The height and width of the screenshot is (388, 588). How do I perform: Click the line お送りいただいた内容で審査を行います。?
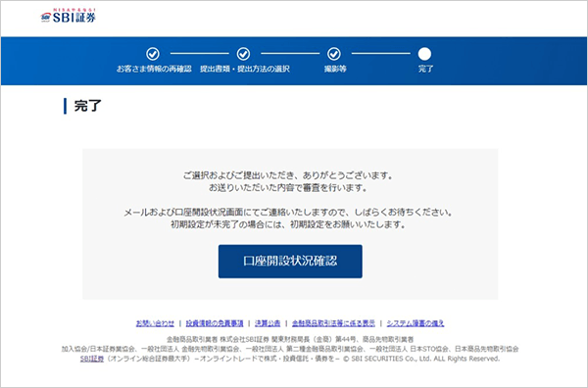coord(287,188)
